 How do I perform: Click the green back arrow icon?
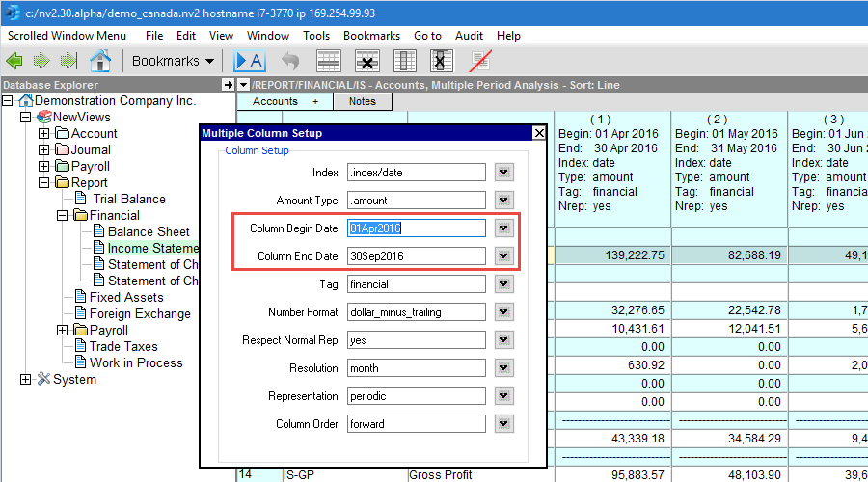point(14,61)
